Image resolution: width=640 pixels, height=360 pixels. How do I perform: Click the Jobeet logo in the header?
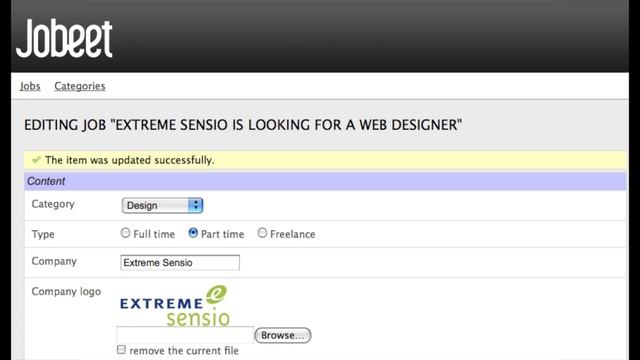tap(64, 38)
